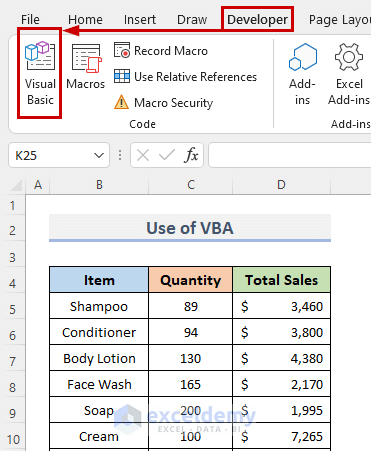Select row 4 header
Screen dimensions: 371x451
[13, 284]
